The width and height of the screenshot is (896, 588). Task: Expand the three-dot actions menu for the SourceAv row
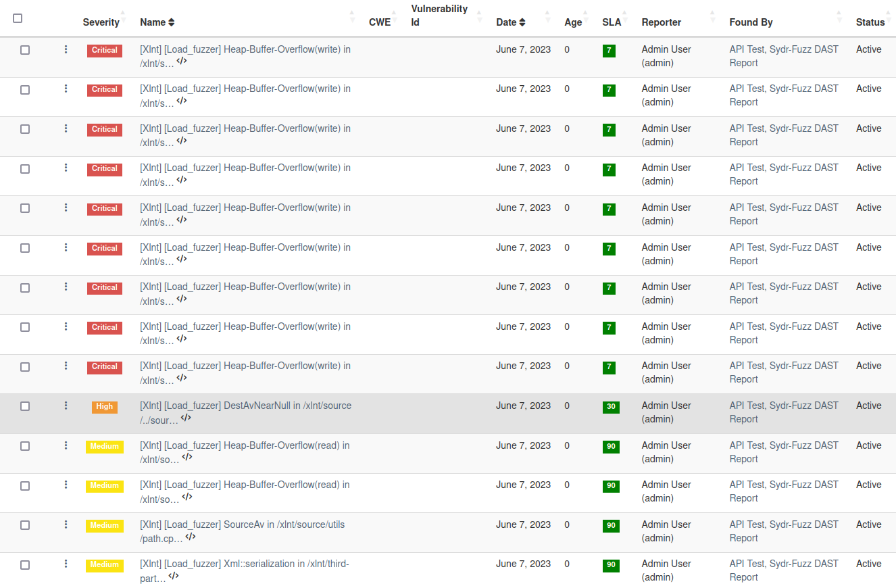[66, 524]
